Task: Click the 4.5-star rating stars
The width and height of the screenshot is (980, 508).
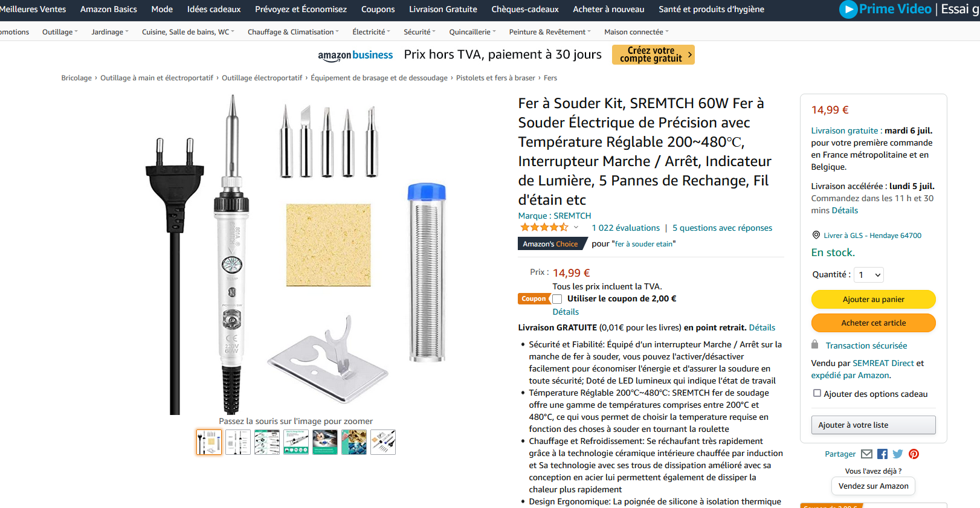Action: [544, 228]
